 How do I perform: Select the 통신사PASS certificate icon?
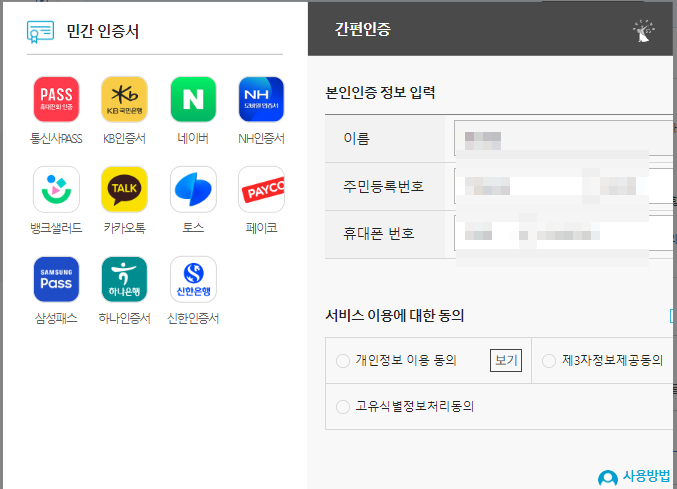click(x=56, y=99)
